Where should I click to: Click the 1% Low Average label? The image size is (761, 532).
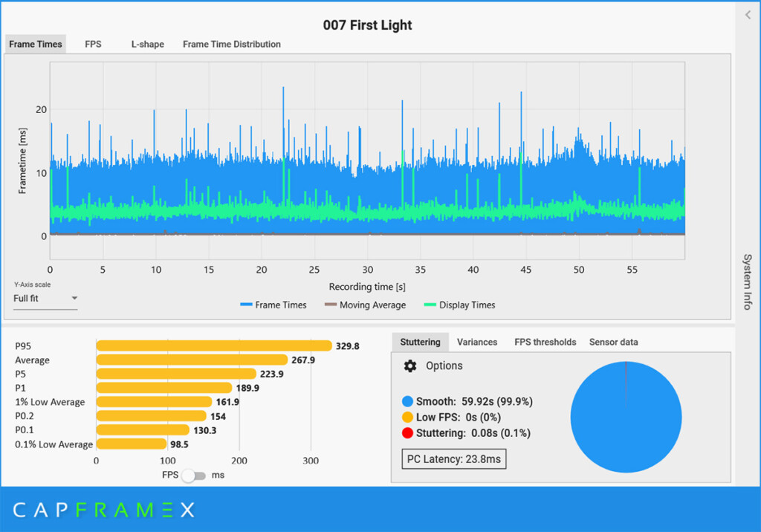click(x=50, y=402)
